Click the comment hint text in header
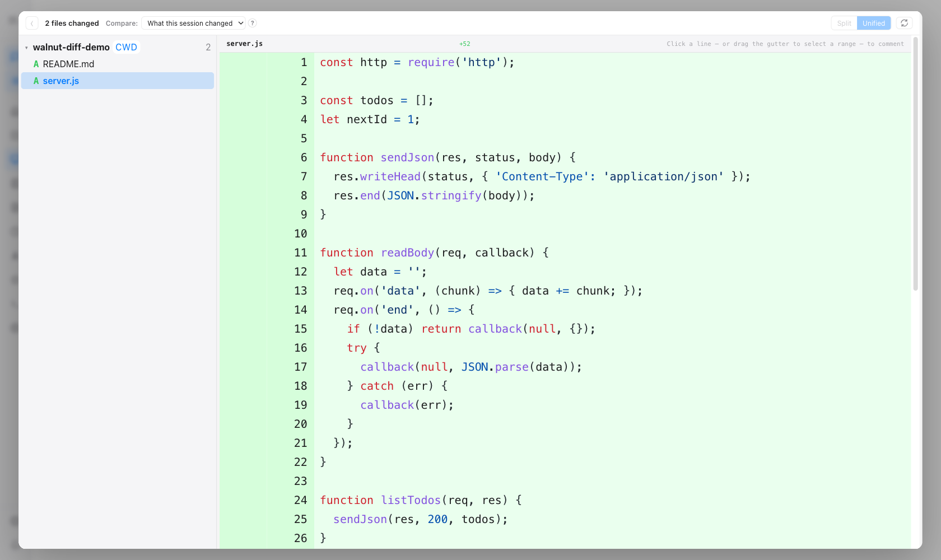 click(x=785, y=44)
